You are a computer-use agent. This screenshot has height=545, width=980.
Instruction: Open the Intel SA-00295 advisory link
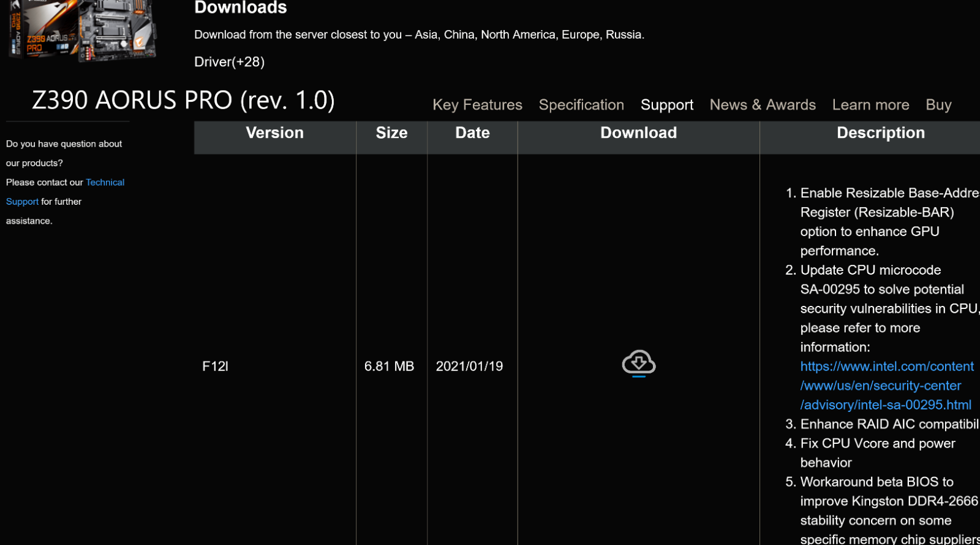coord(886,386)
